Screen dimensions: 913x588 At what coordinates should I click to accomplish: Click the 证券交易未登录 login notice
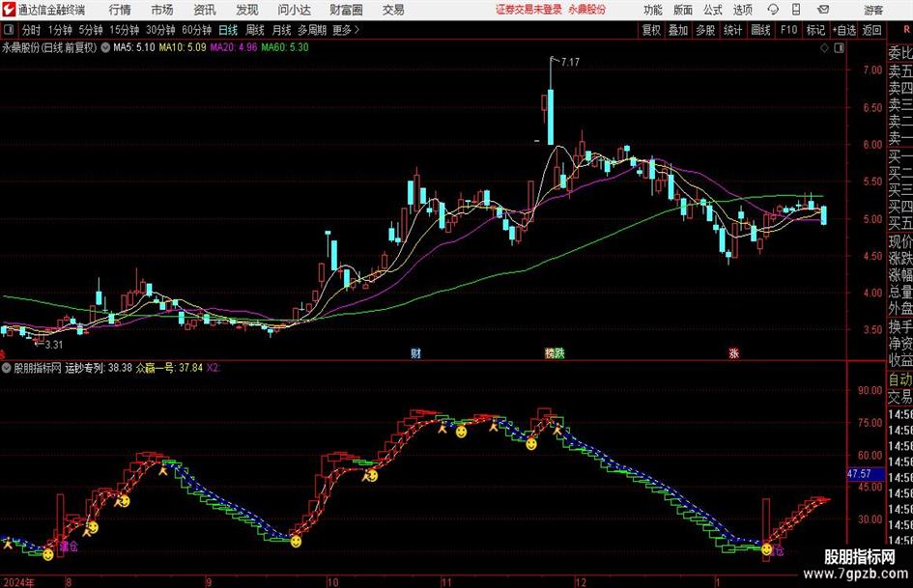pos(528,10)
